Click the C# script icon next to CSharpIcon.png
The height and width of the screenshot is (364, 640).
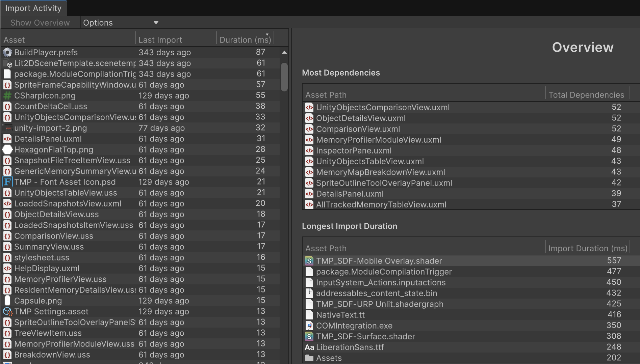(7, 95)
